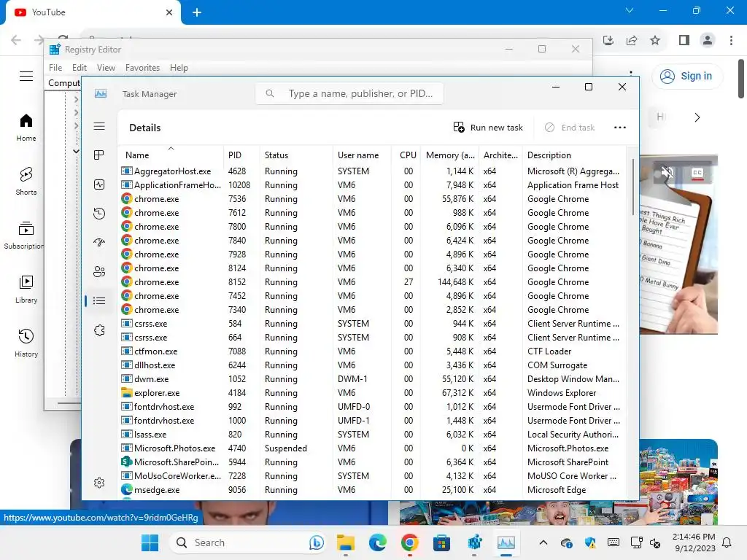Open Edit menu in Registry Editor

79,68
